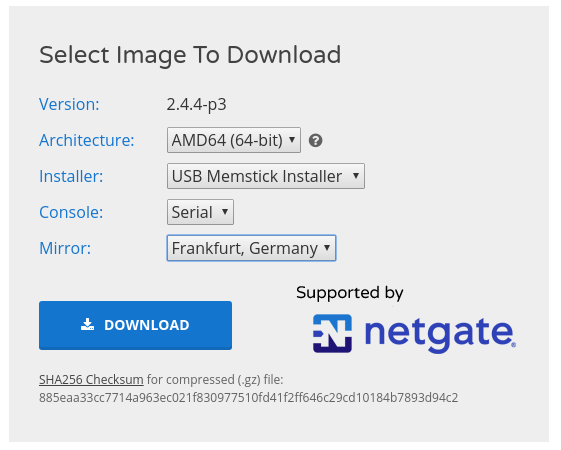Click the checksum hash string starting with 885eaa33
The image size is (561, 450).
(248, 398)
